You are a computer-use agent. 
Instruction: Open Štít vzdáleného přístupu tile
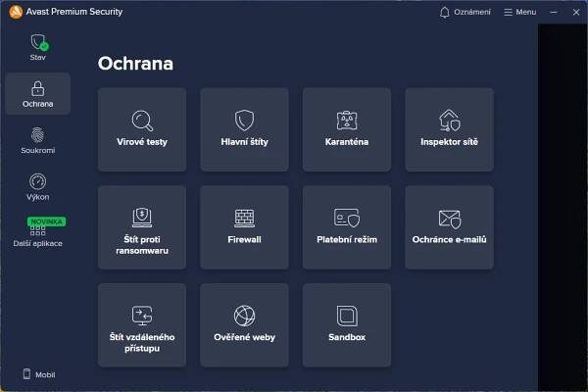142,324
